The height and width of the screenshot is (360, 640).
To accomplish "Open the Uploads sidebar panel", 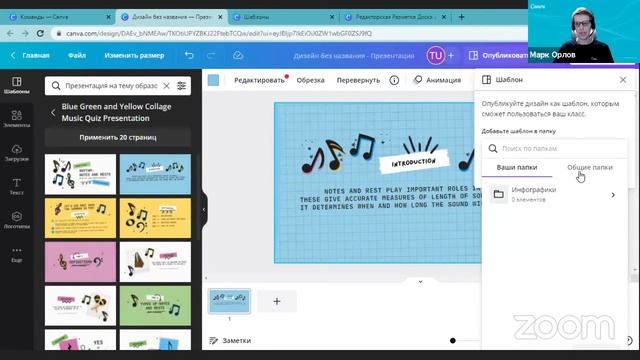I will pos(17,153).
